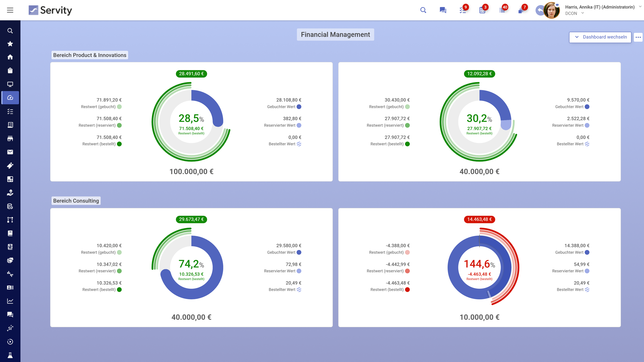Screen dimensions: 644x362
Task: Go to home in sidebar
Action: (x=10, y=57)
